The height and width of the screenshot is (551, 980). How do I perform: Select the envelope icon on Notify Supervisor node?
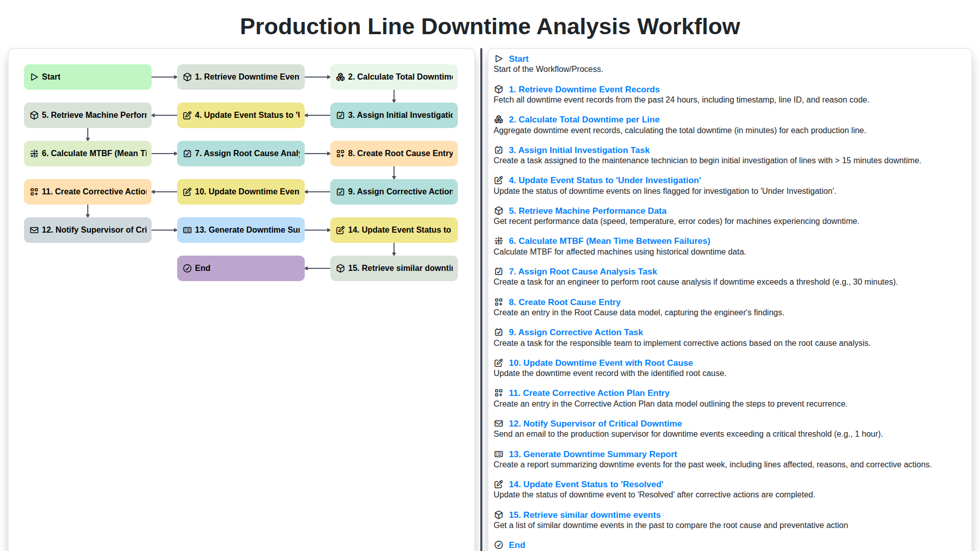34,230
